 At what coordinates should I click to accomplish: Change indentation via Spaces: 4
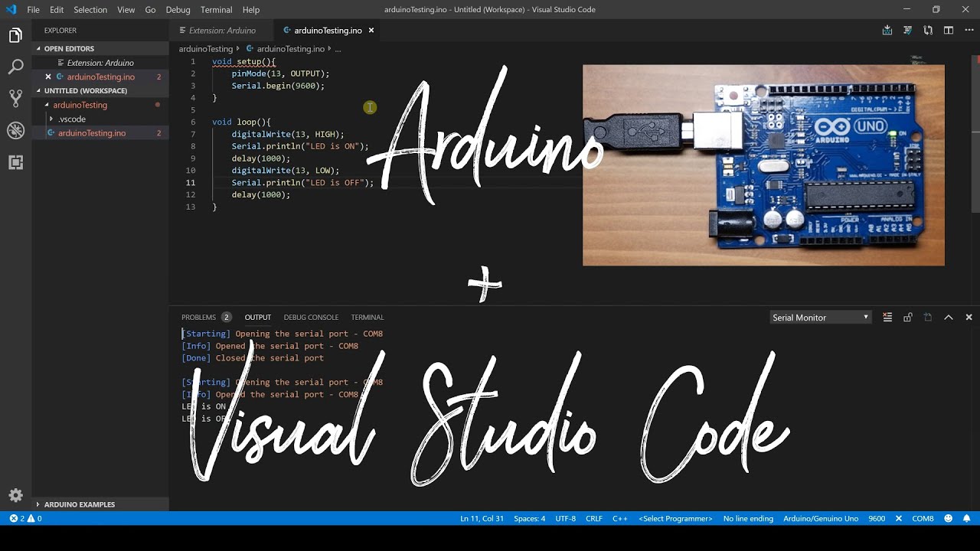[529, 518]
